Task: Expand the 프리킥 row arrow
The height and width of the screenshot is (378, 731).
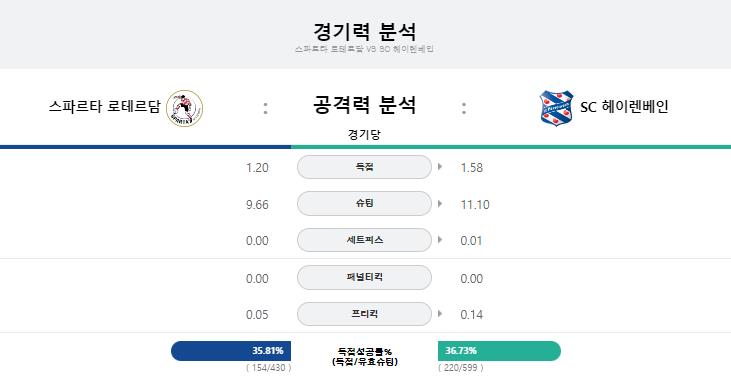Action: 440,314
